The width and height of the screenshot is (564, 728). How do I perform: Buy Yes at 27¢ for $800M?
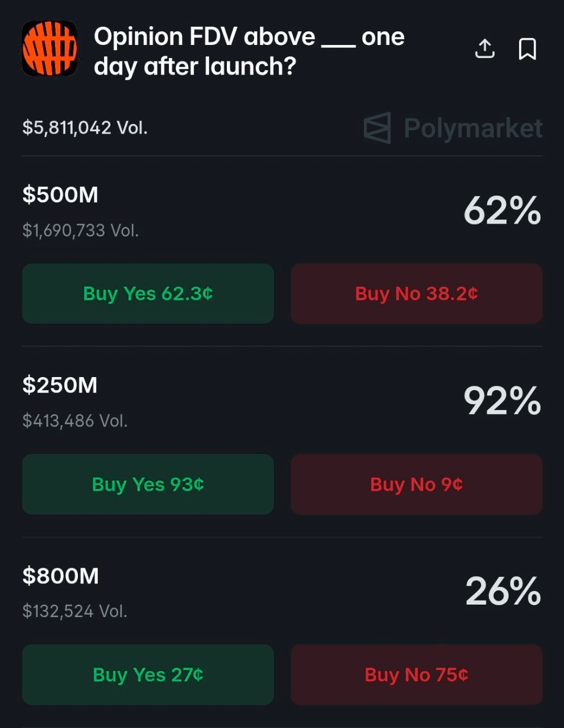[148, 675]
